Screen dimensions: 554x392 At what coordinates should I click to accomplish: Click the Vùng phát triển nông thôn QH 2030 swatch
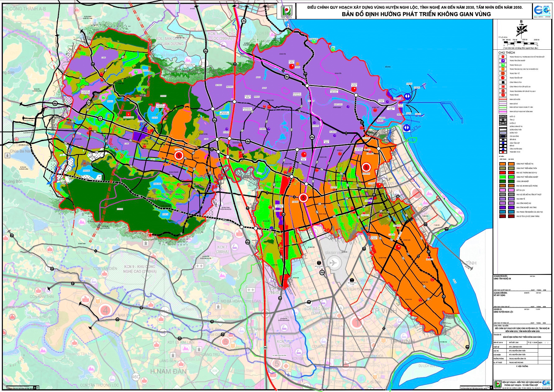(x=511, y=168)
